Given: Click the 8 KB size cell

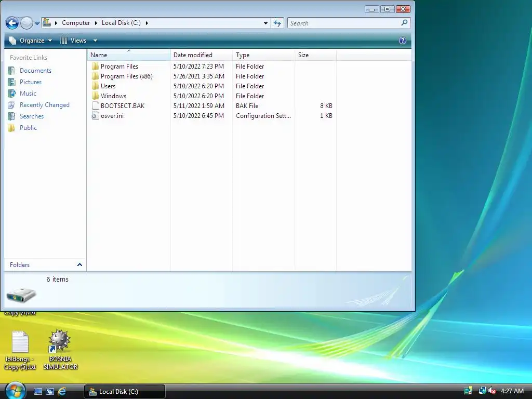Looking at the screenshot, I should click(x=326, y=106).
